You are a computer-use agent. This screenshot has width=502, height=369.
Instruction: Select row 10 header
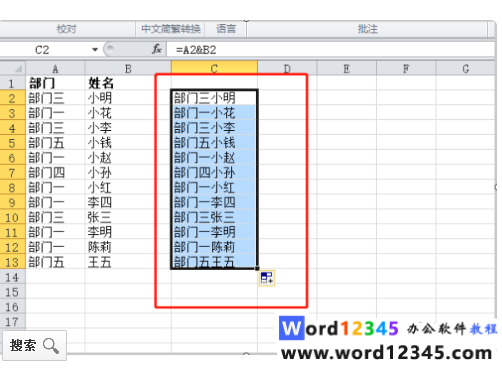[13, 217]
